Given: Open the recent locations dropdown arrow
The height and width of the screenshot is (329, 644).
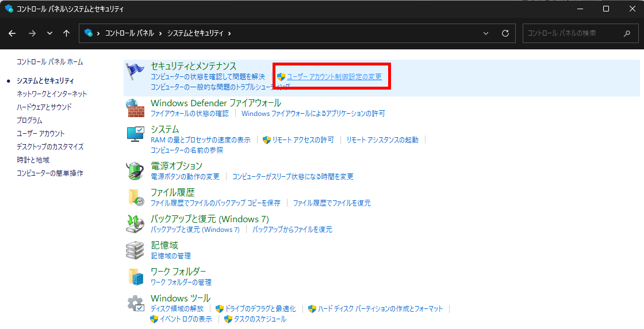Looking at the screenshot, I should pos(49,33).
